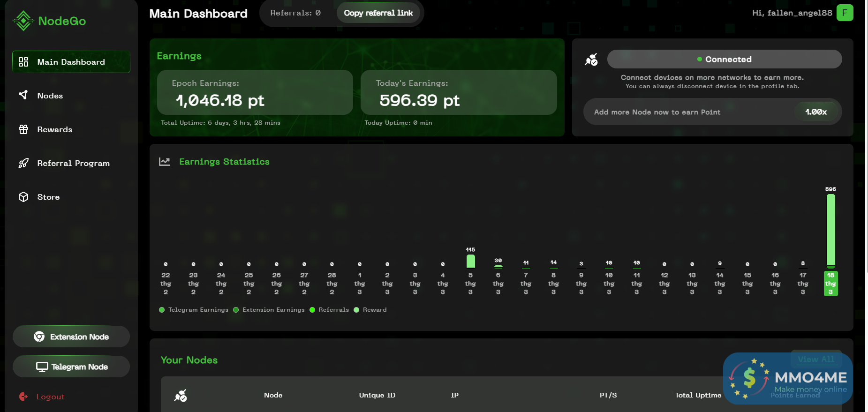Click the 'Node' column header
Screen dimensions: 868x412
(273, 395)
